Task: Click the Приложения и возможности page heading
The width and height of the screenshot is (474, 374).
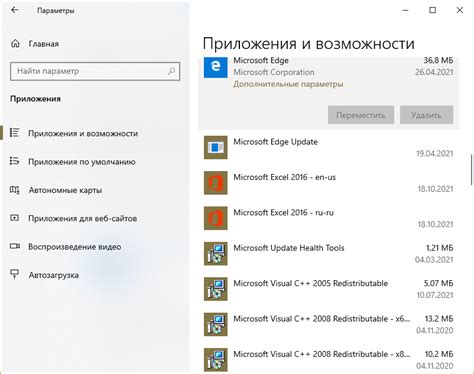Action: click(309, 44)
